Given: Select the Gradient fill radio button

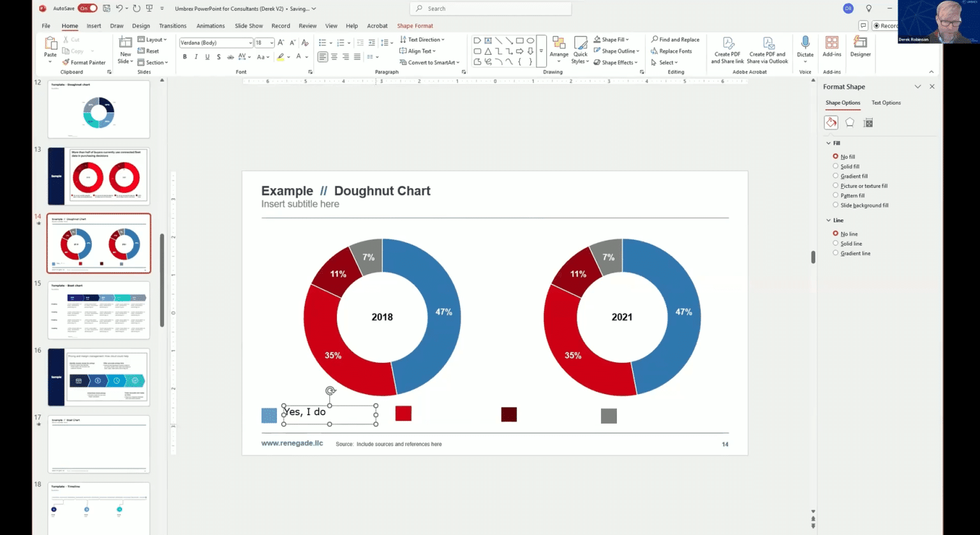Looking at the screenshot, I should [x=836, y=176].
